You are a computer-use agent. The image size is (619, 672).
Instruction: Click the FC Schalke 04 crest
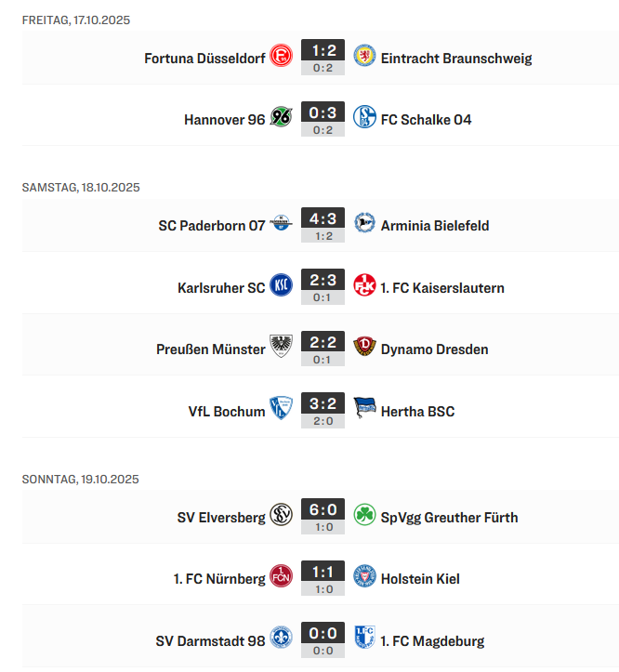pos(364,118)
